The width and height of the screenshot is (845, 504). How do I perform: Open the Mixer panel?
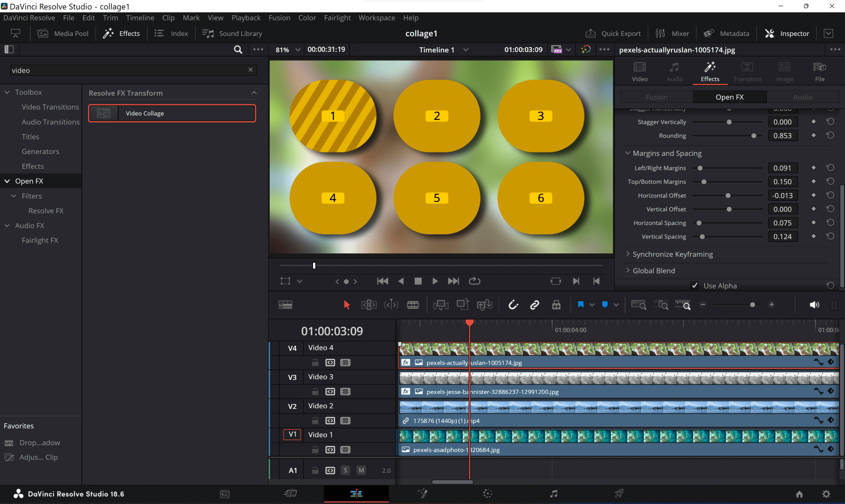point(672,33)
